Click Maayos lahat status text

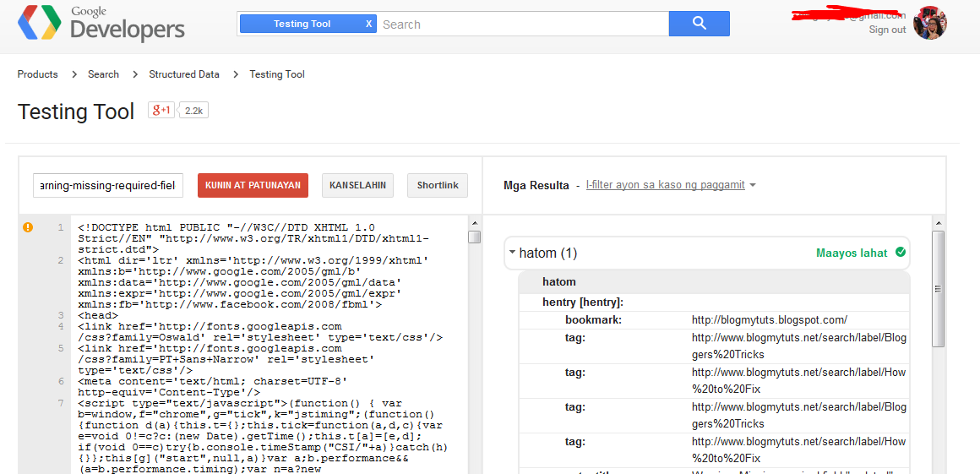852,253
